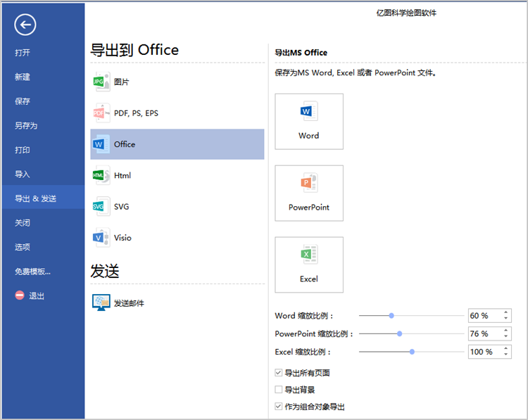Viewport: 528px width, 420px height.
Task: Choose 另存为 in the sidebar
Action: click(26, 126)
